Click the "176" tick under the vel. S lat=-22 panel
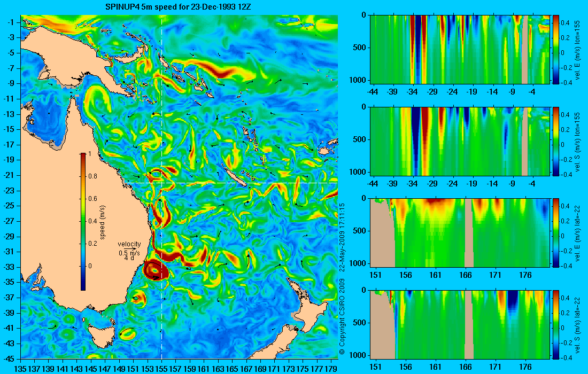This screenshot has height=374, width=588. pos(525,367)
